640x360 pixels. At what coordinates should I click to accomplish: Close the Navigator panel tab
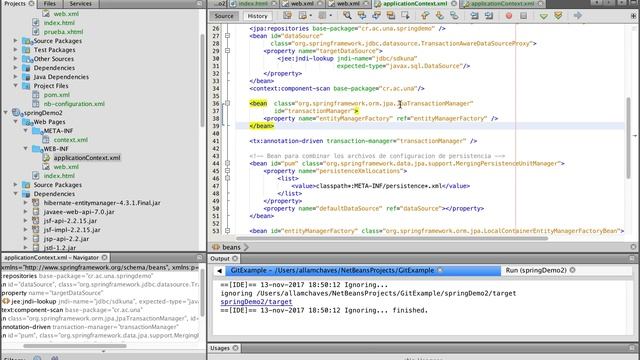tap(104, 258)
